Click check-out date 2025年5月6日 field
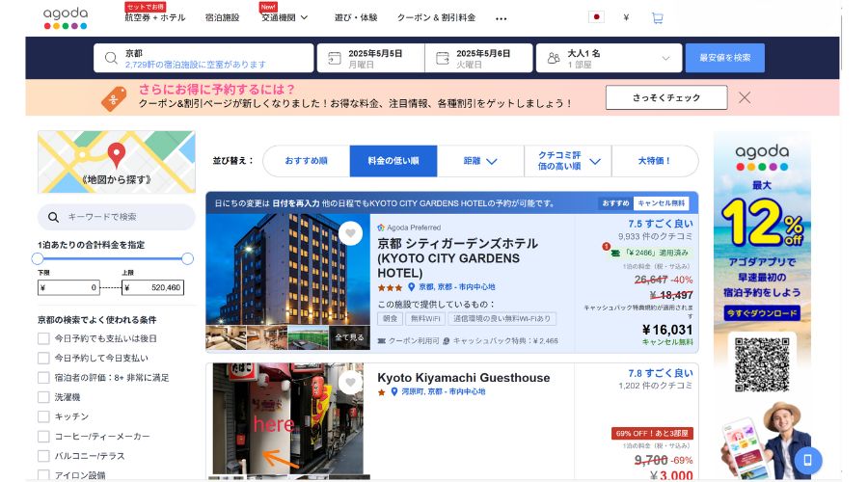 [478, 58]
